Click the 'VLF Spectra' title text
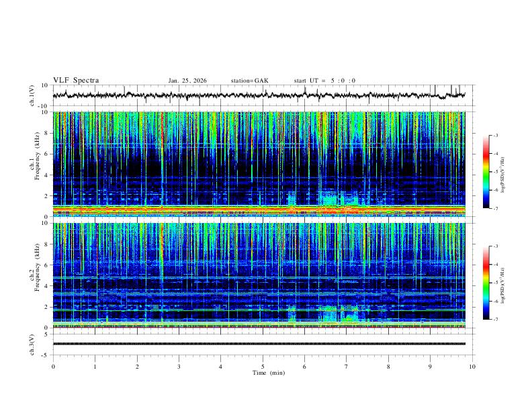Image resolution: width=532 pixels, height=411 pixels. coord(76,81)
